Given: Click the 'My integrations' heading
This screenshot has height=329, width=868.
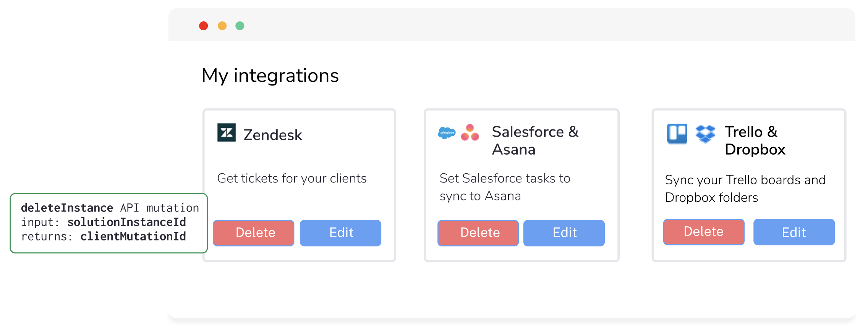Looking at the screenshot, I should click(270, 75).
